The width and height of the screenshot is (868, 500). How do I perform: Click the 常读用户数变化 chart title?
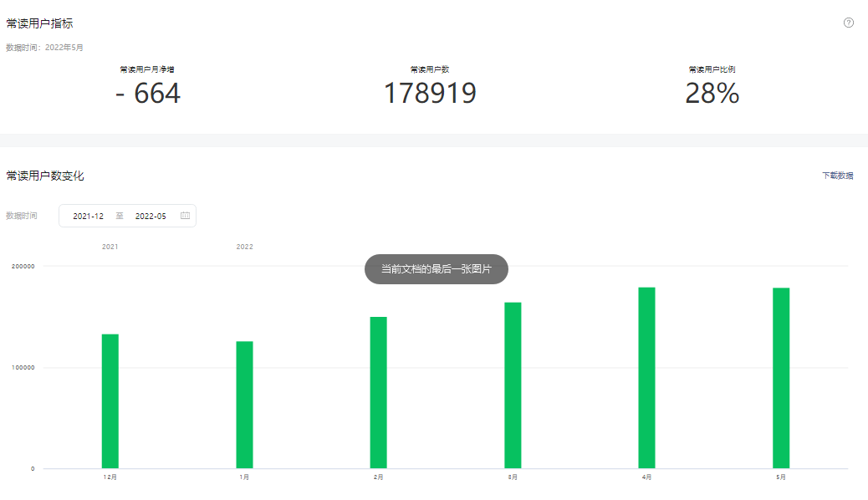tap(45, 176)
